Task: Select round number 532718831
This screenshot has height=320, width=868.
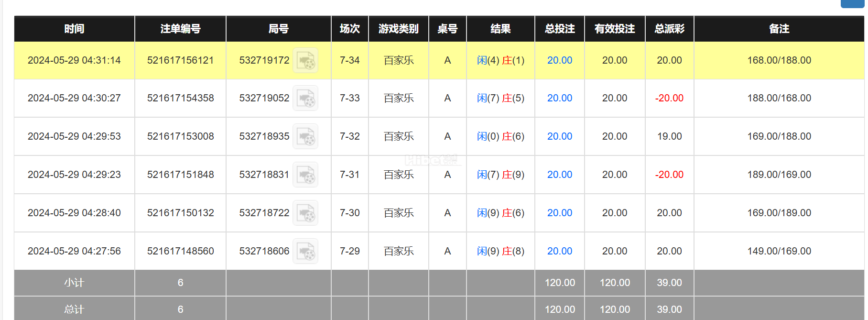Action: (264, 175)
